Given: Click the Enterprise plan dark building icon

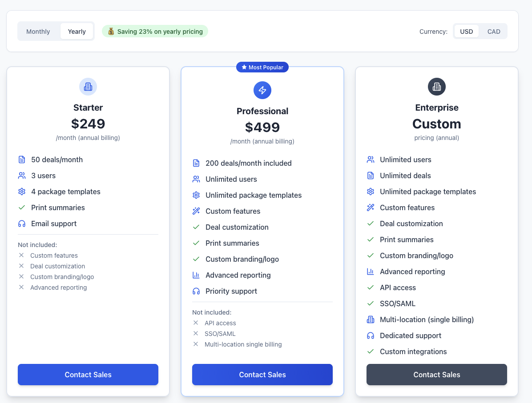Looking at the screenshot, I should click(x=436, y=87).
